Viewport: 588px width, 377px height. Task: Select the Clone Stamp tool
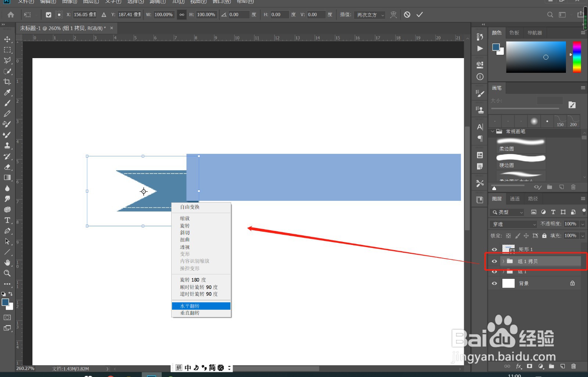(x=7, y=145)
